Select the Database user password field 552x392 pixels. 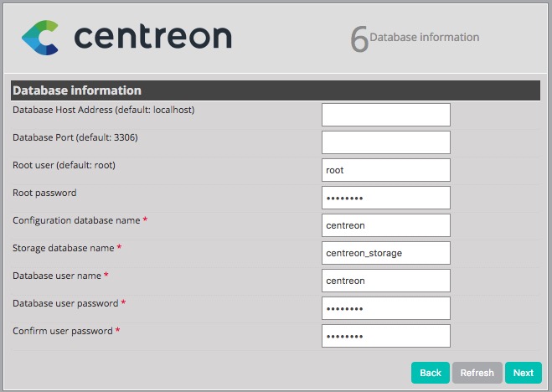click(385, 308)
